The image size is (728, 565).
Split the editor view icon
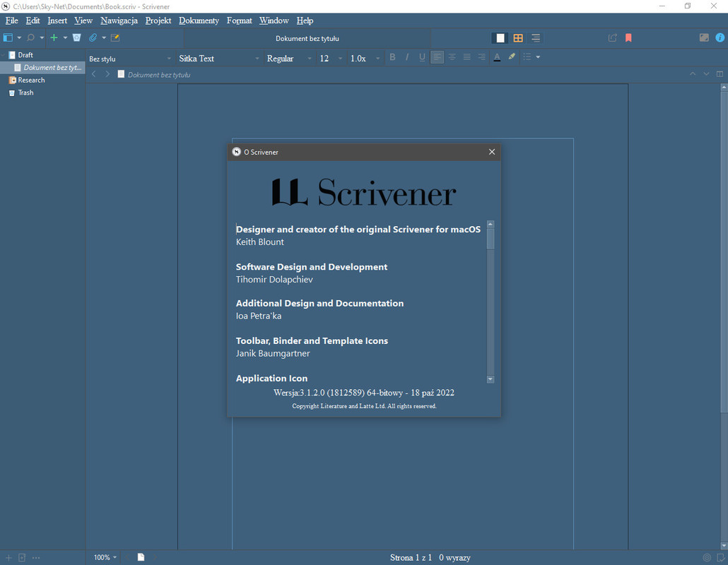tap(720, 73)
